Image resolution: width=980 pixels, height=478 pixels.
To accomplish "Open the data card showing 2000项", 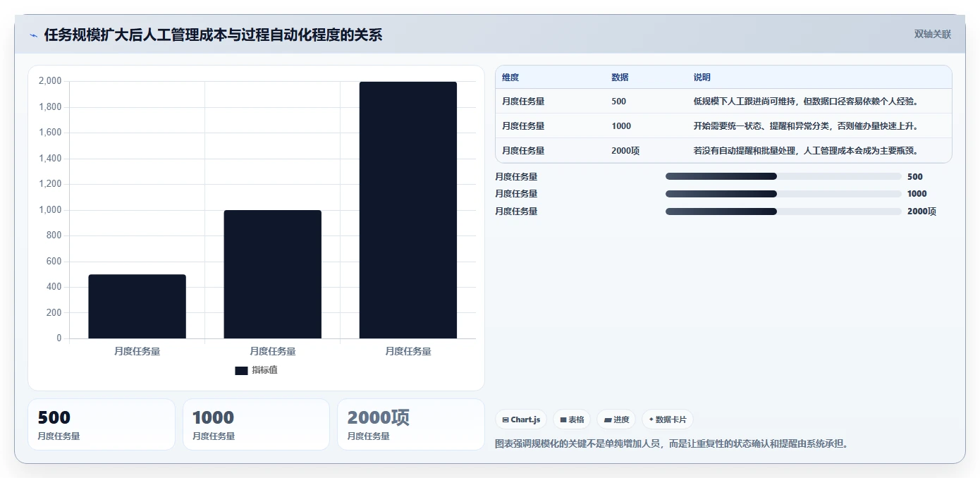I will [411, 424].
